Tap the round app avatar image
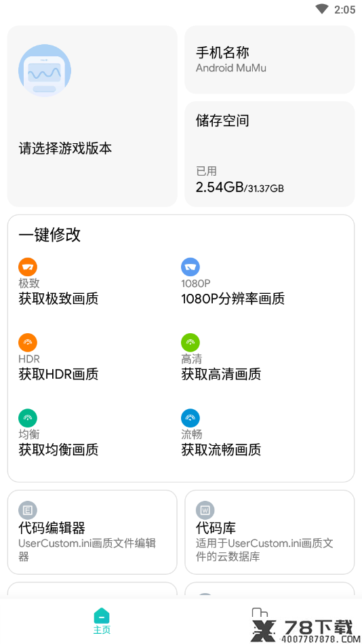The width and height of the screenshot is (362, 644). click(x=45, y=71)
